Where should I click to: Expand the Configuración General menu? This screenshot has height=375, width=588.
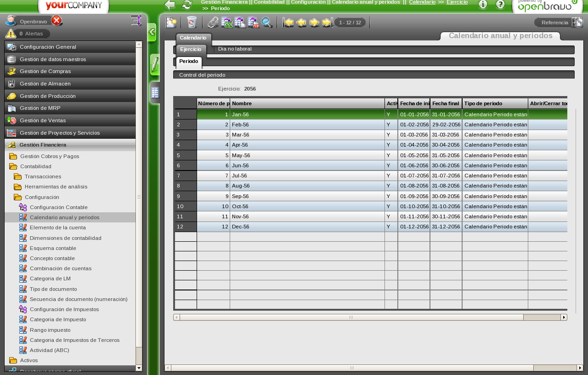(x=70, y=47)
